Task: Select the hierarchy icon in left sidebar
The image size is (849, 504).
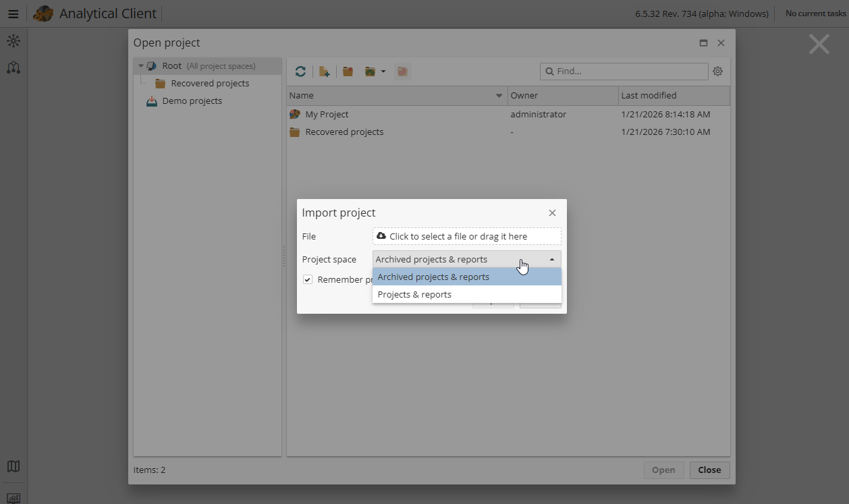Action: [13, 67]
